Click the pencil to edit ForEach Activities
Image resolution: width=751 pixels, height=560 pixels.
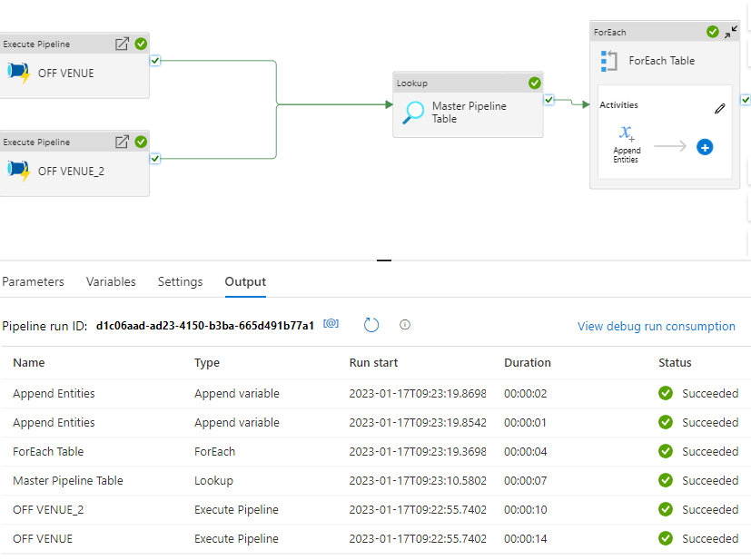coord(720,108)
